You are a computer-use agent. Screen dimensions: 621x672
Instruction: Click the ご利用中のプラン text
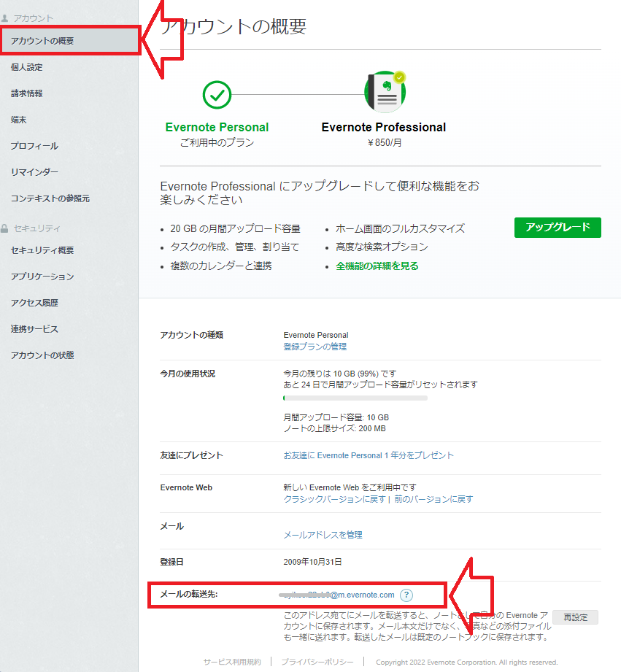(x=217, y=143)
